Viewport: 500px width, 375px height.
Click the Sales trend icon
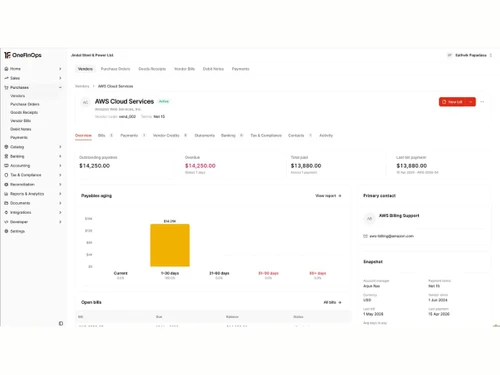(x=6, y=78)
